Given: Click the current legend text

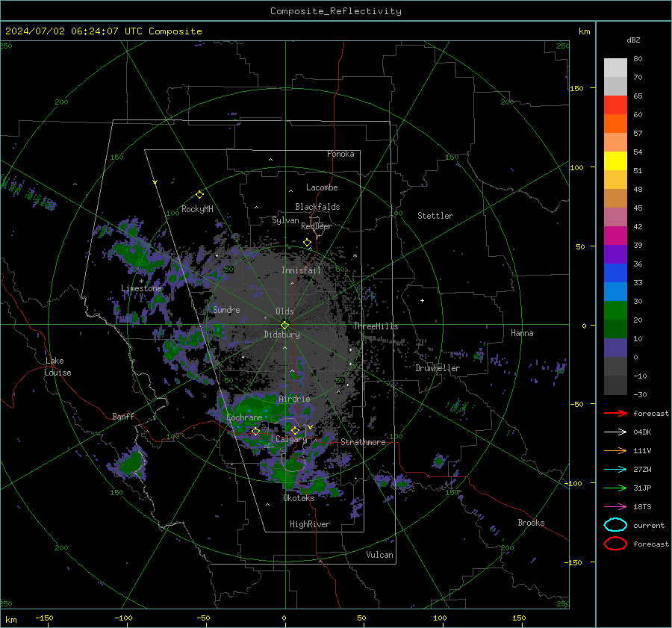Looking at the screenshot, I should (649, 526).
